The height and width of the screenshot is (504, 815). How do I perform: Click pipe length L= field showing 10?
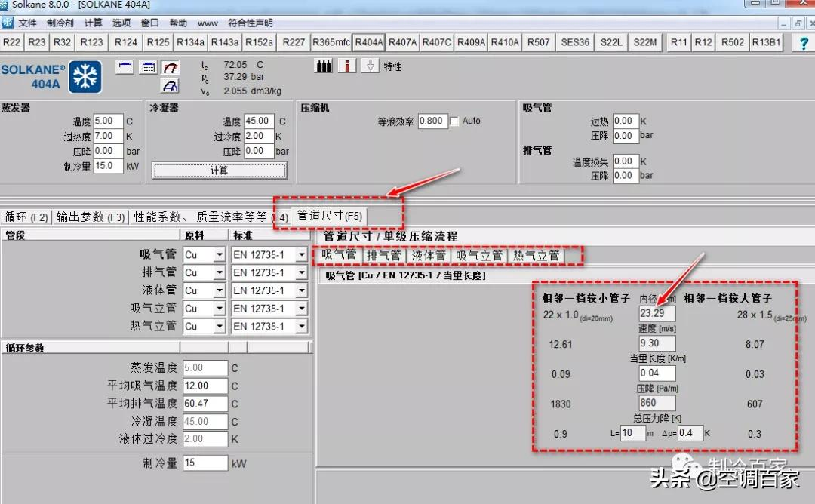633,433
